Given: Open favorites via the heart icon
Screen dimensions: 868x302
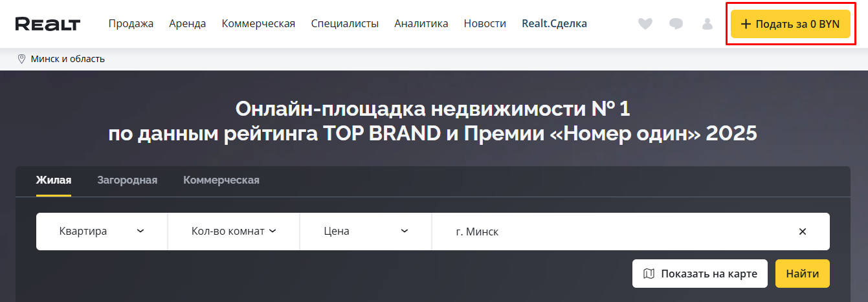Looking at the screenshot, I should pyautogui.click(x=645, y=24).
